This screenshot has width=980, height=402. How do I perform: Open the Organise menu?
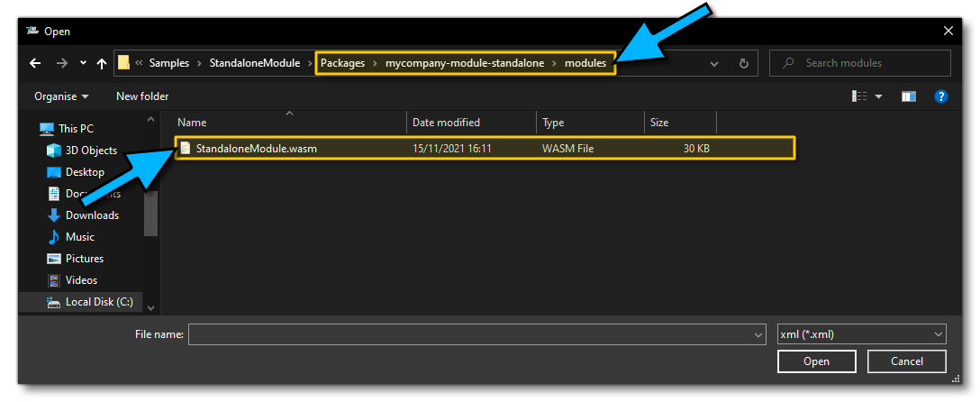(x=61, y=96)
